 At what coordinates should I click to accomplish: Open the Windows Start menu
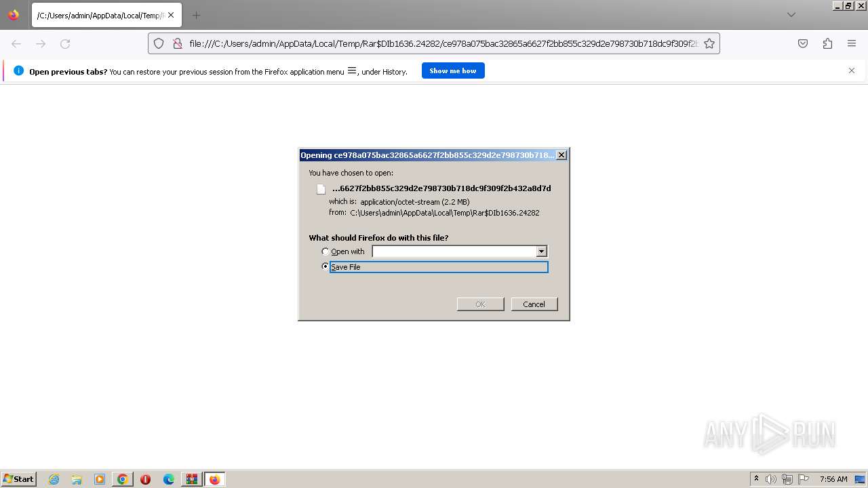tap(18, 479)
